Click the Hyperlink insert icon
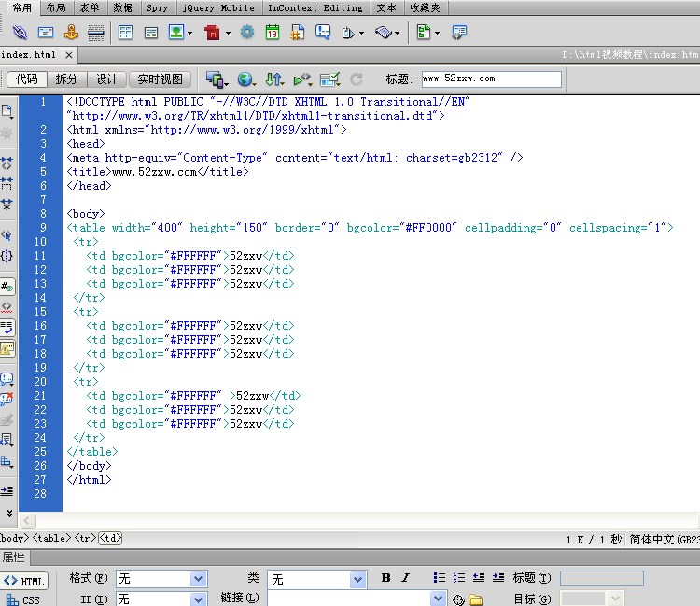This screenshot has width=700, height=606. 20,33
